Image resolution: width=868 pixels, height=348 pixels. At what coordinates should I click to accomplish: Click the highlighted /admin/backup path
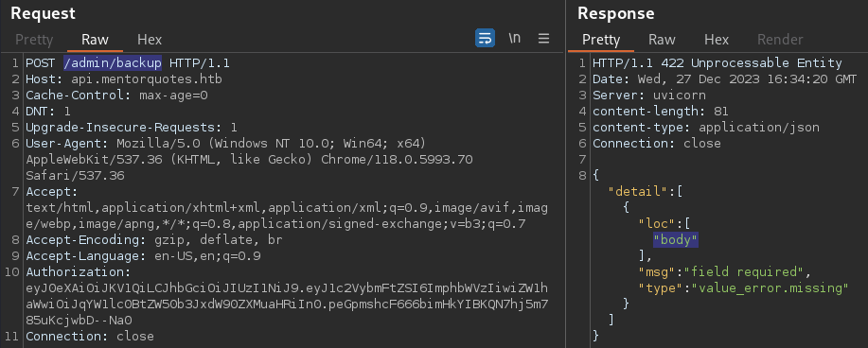(x=113, y=63)
